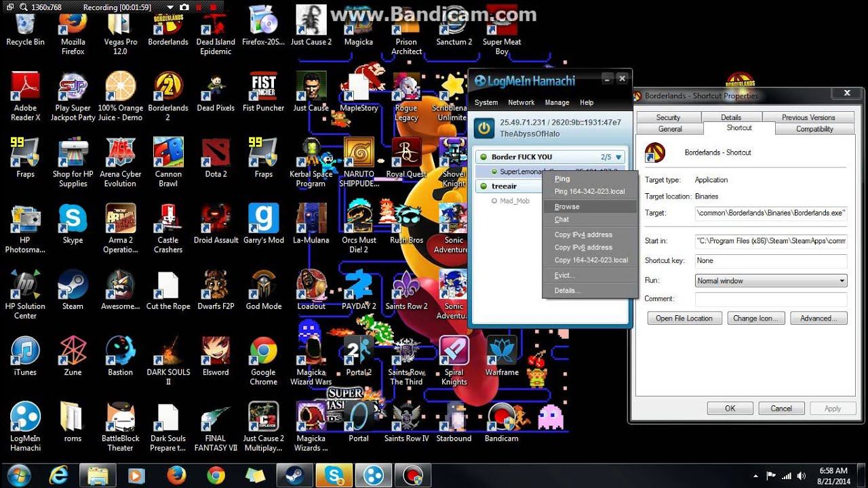Choose Copy IPv6 address in context menu
Image resolution: width=868 pixels, height=488 pixels.
[590, 247]
